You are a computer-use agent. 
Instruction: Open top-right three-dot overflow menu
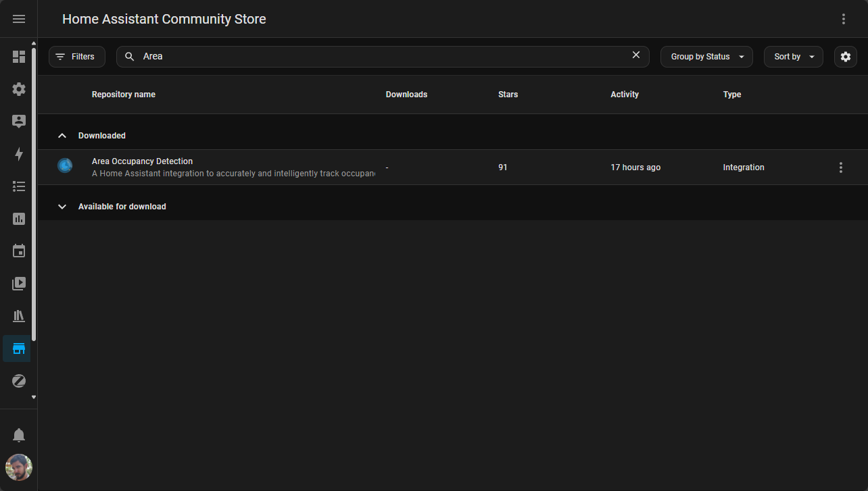[843, 19]
